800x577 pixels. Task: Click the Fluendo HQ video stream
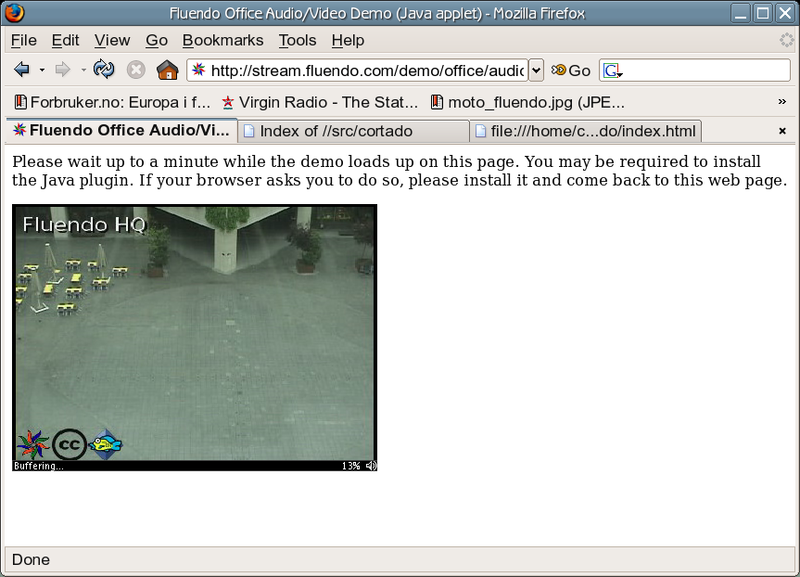194,333
